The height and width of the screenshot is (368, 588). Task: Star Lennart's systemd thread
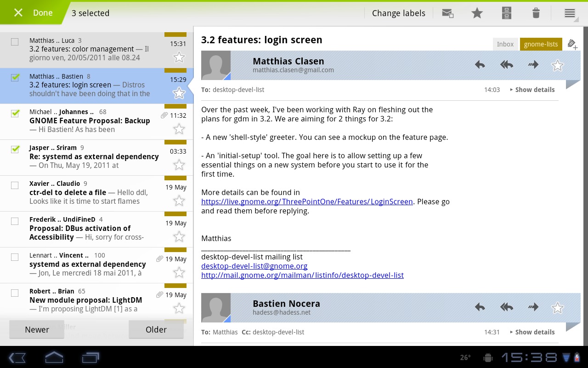pos(179,273)
